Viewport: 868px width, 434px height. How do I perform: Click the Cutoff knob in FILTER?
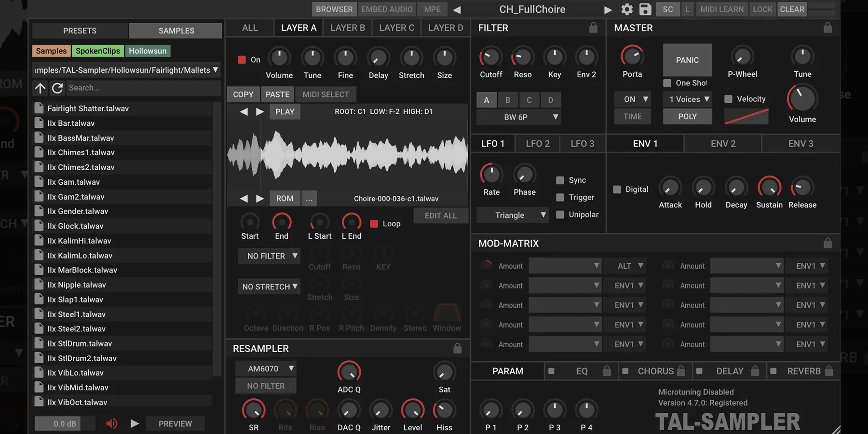(490, 57)
